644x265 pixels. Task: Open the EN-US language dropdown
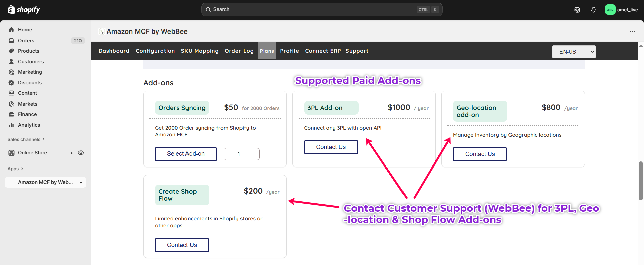pos(574,52)
